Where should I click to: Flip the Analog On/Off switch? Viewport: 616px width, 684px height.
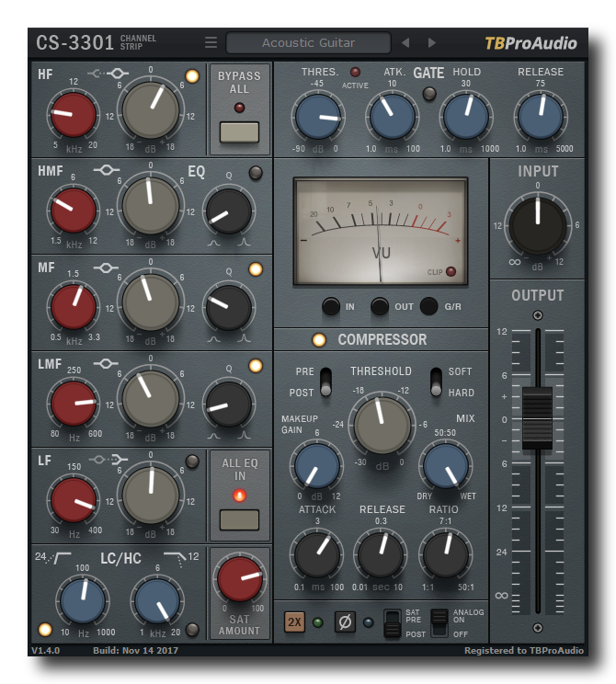439,623
